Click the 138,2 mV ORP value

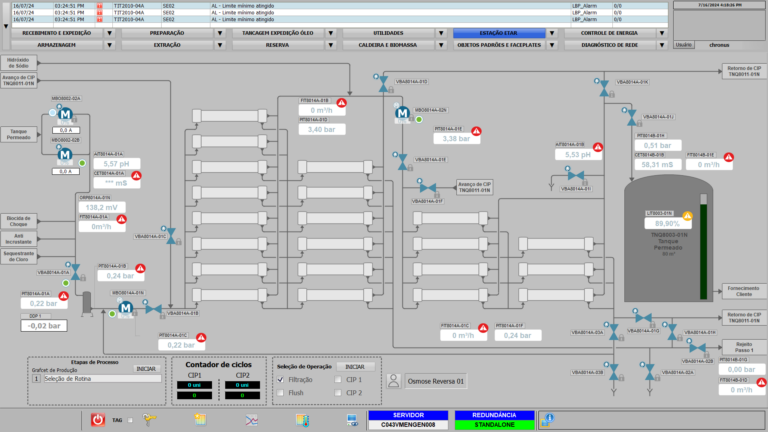[102, 207]
